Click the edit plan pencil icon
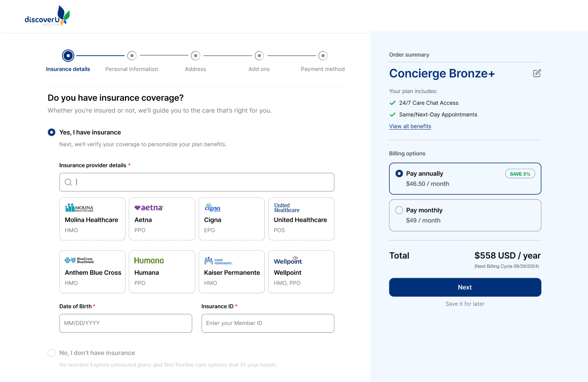 [537, 73]
